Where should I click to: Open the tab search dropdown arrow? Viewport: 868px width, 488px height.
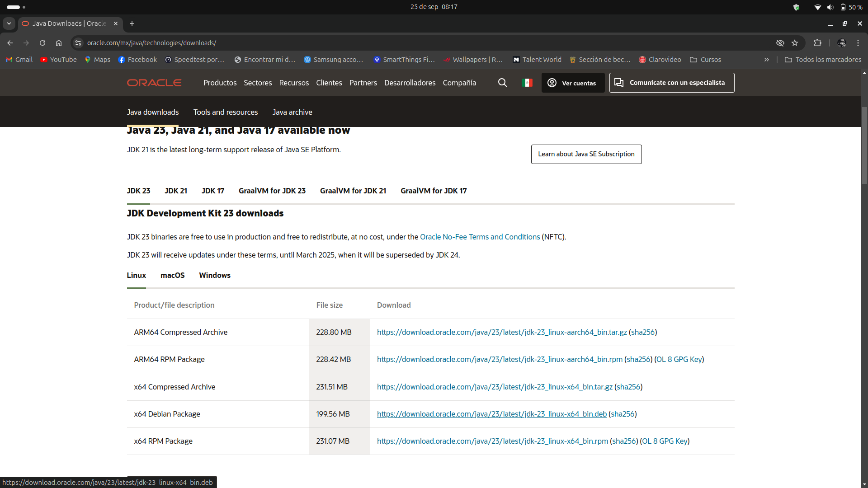9,23
